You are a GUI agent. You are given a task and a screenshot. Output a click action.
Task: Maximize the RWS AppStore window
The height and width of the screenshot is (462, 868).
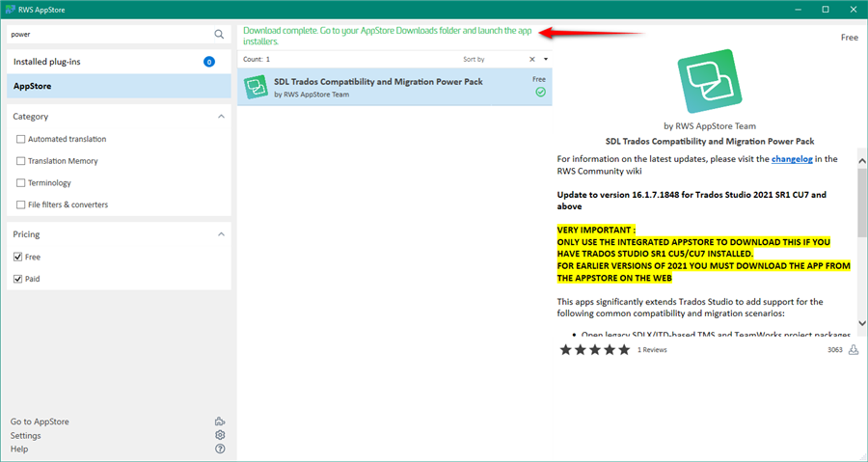[x=826, y=10]
